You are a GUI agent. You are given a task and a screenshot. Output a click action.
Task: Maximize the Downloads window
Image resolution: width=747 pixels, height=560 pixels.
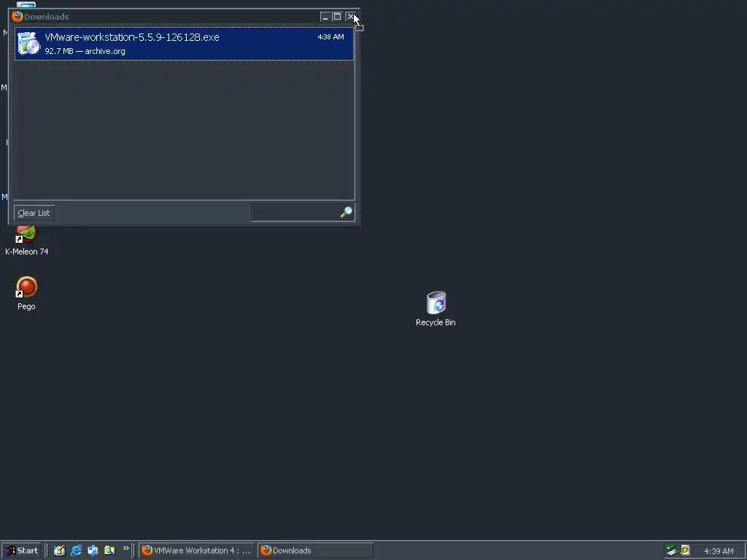337,17
